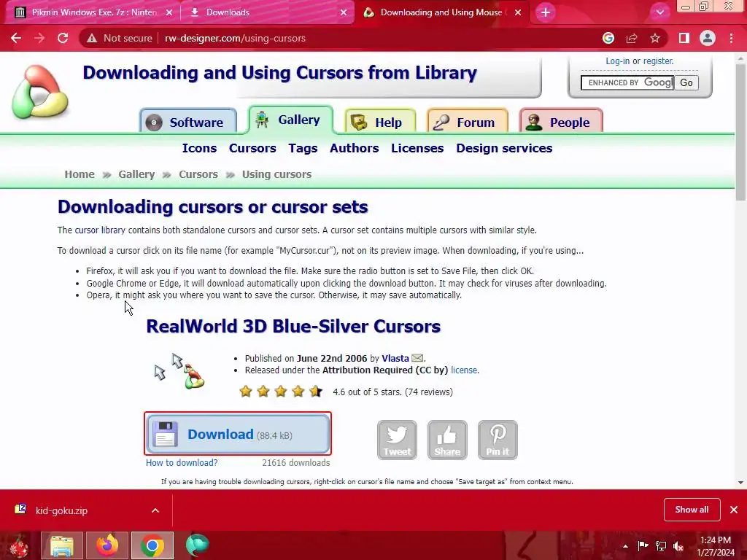This screenshot has width=747, height=560.
Task: Click the scroll down arrow
Action: [740, 483]
